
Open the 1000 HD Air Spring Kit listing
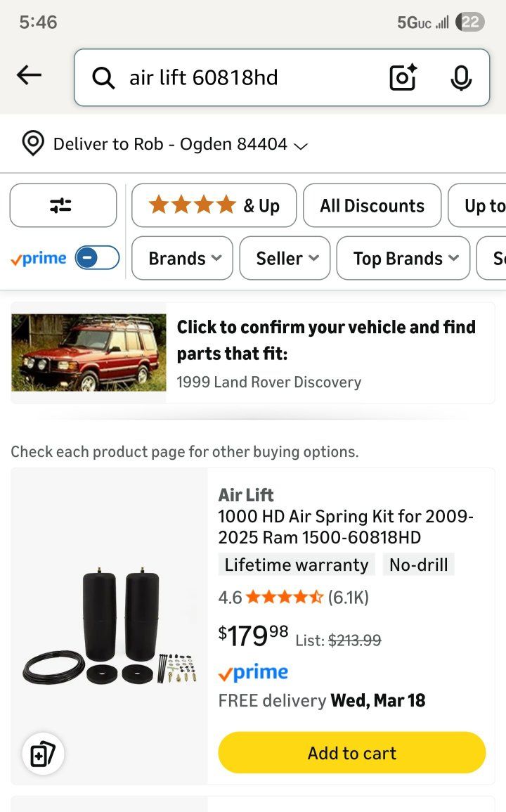coord(346,527)
